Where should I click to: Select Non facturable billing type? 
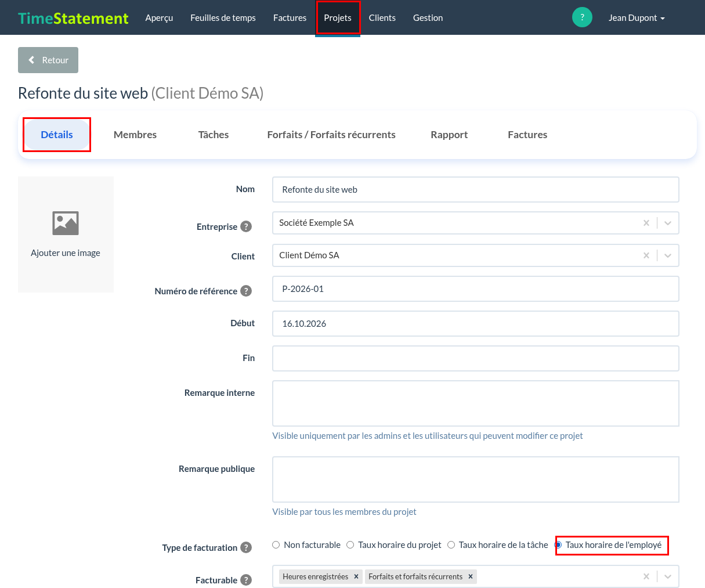(x=276, y=544)
